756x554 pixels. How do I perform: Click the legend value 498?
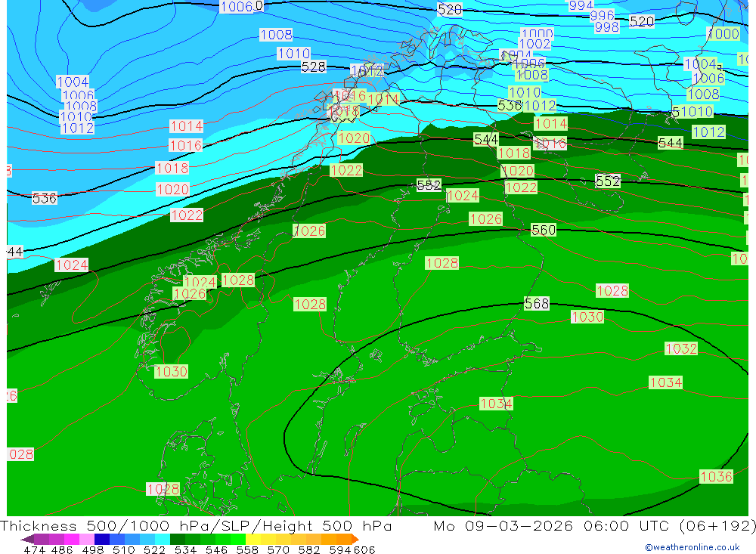pos(93,549)
